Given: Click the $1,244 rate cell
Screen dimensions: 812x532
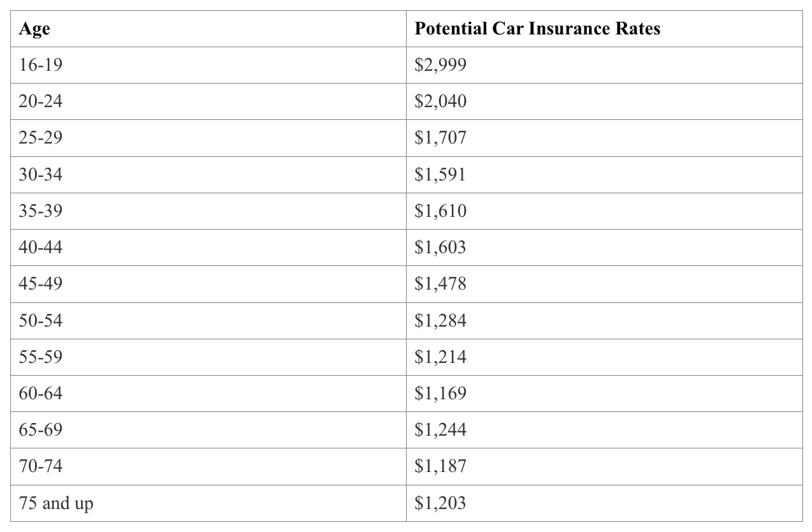Looking at the screenshot, I should click(x=440, y=430).
